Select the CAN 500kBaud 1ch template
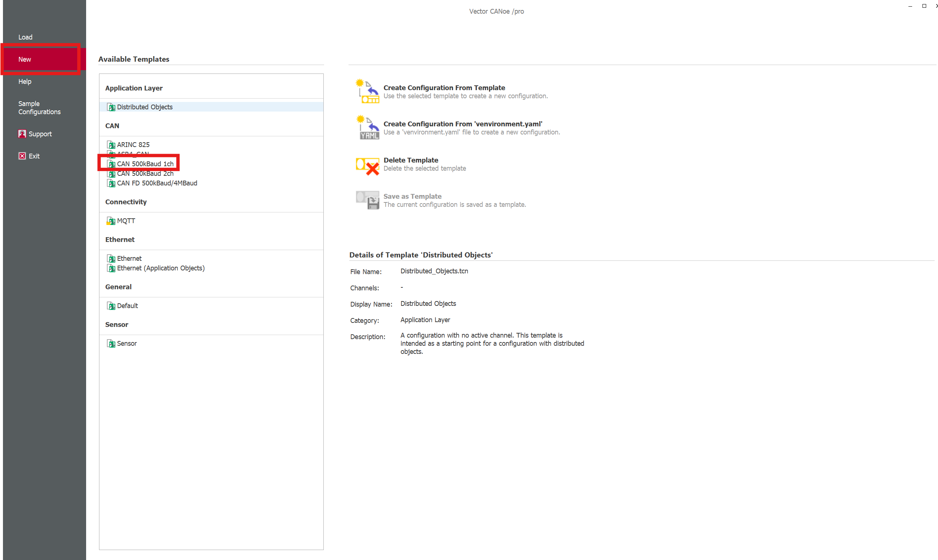This screenshot has width=938, height=560. [145, 164]
